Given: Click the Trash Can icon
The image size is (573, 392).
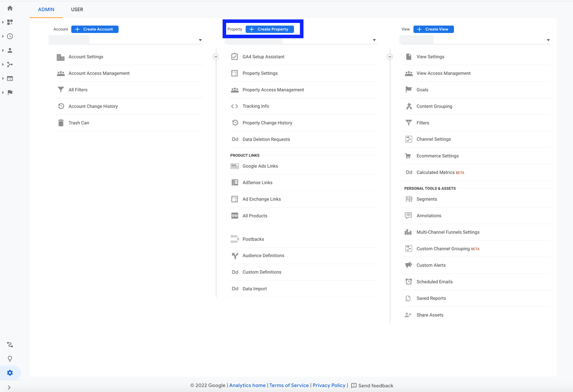Looking at the screenshot, I should [x=61, y=123].
